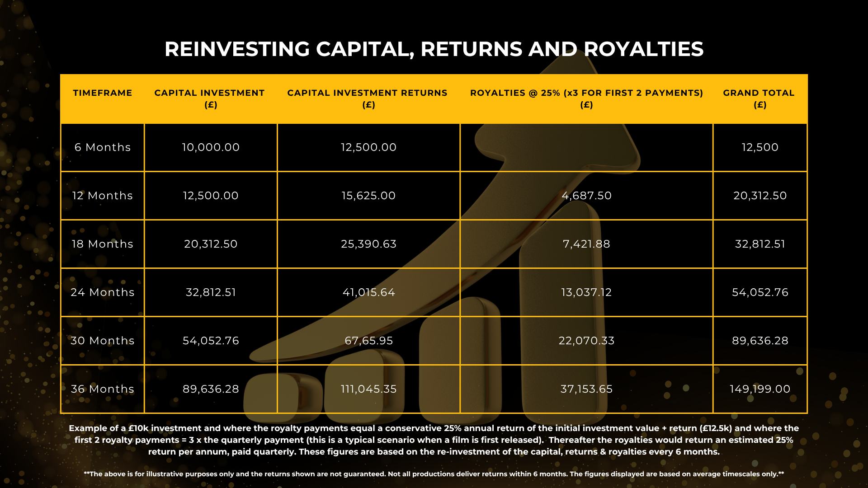
Task: Select the Grand Total column header
Action: (759, 99)
